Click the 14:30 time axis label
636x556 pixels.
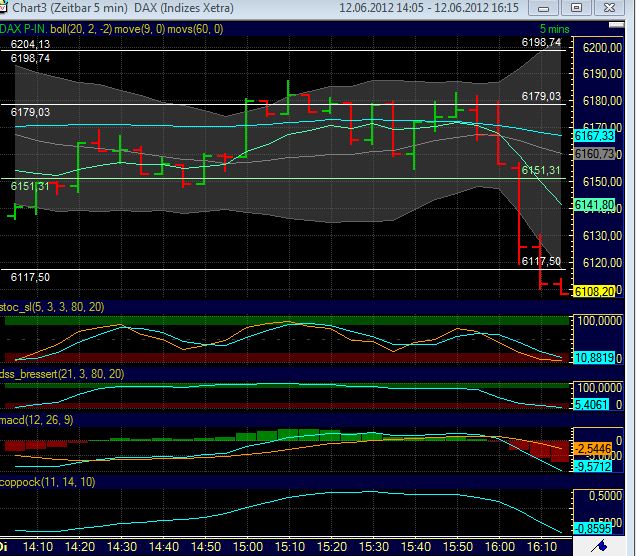click(x=122, y=547)
